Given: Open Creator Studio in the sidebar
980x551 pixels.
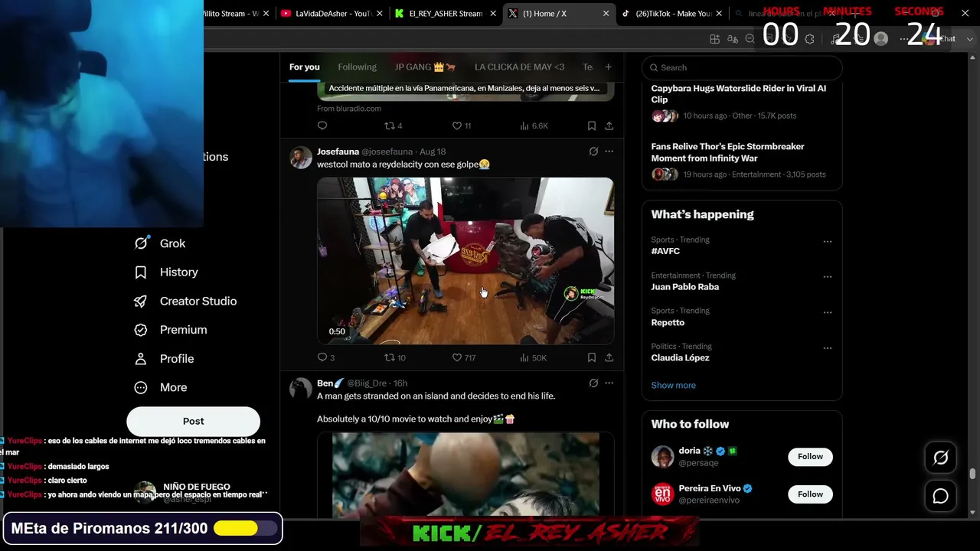Looking at the screenshot, I should click(x=185, y=301).
